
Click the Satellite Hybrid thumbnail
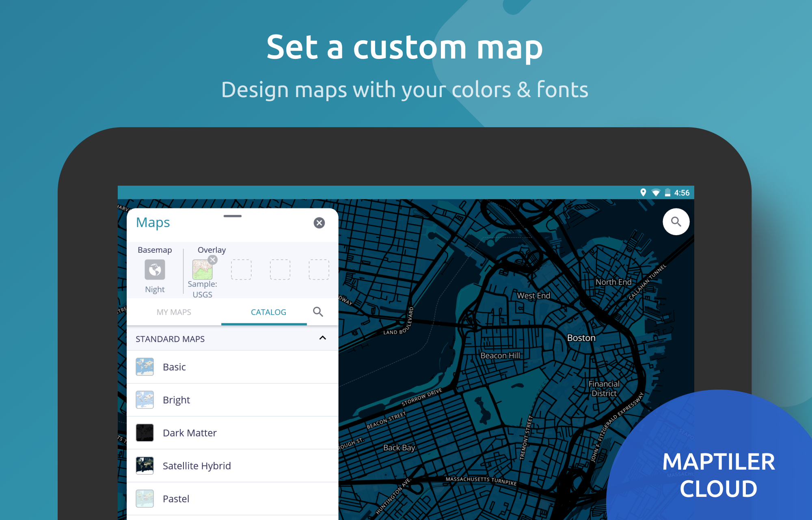pos(145,466)
